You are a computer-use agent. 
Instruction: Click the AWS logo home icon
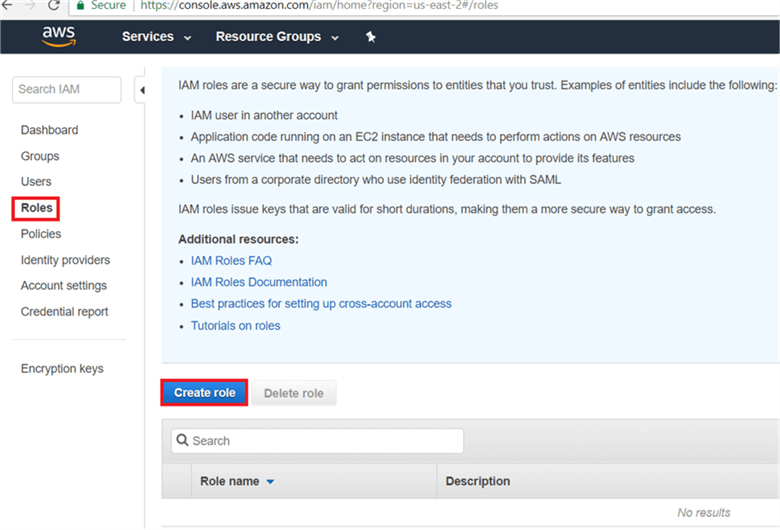tap(59, 36)
